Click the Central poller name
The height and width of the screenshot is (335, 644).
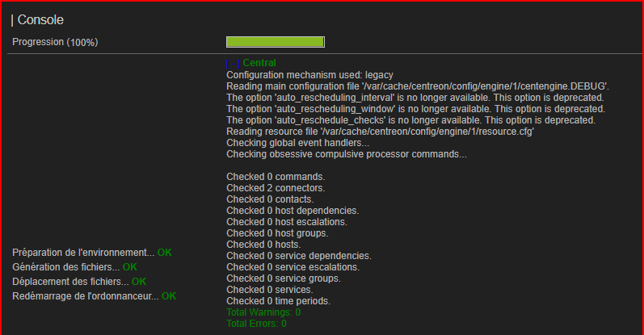[259, 63]
